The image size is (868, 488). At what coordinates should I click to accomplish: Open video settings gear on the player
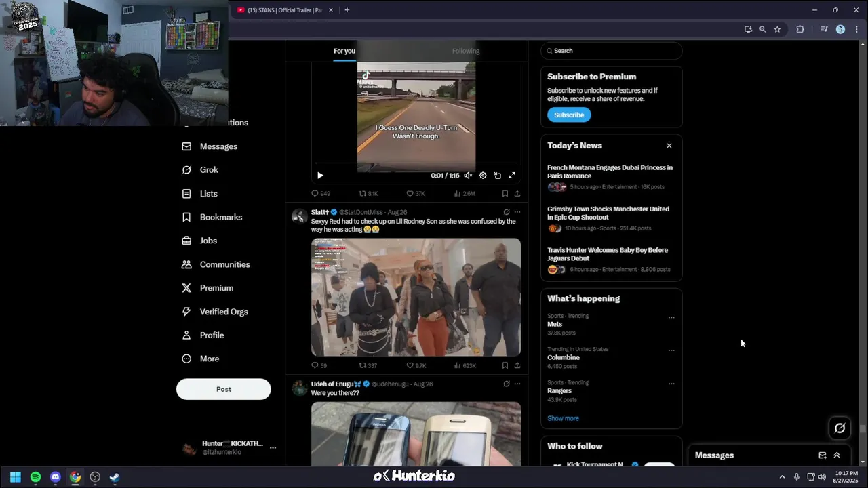click(x=483, y=176)
